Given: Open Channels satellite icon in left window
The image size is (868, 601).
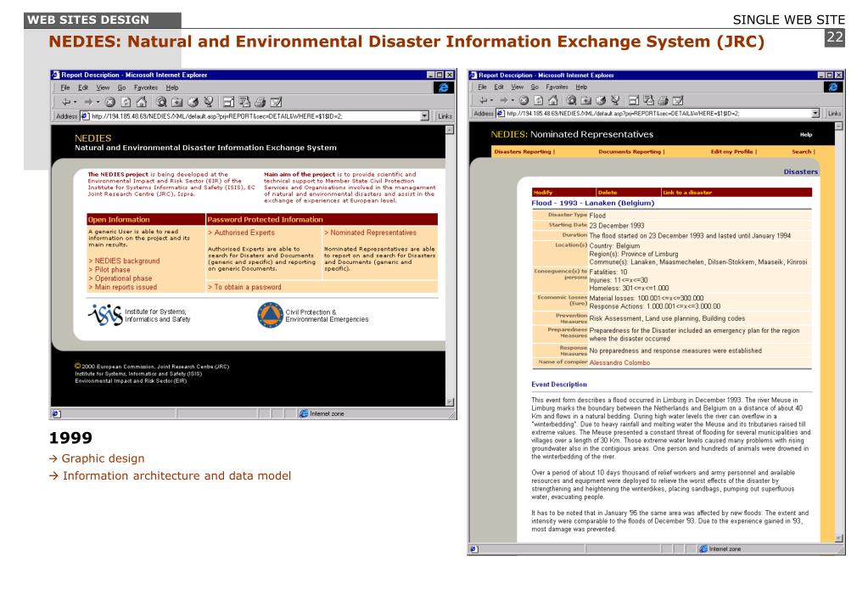Looking at the screenshot, I should tap(209, 102).
